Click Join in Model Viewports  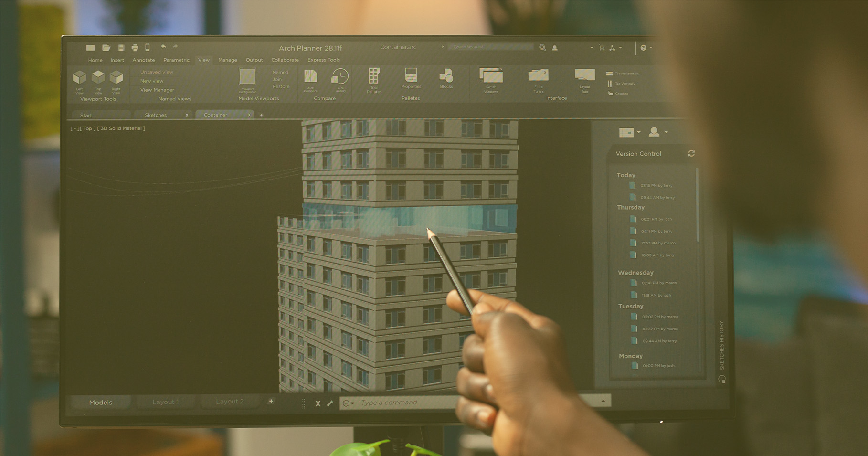277,80
